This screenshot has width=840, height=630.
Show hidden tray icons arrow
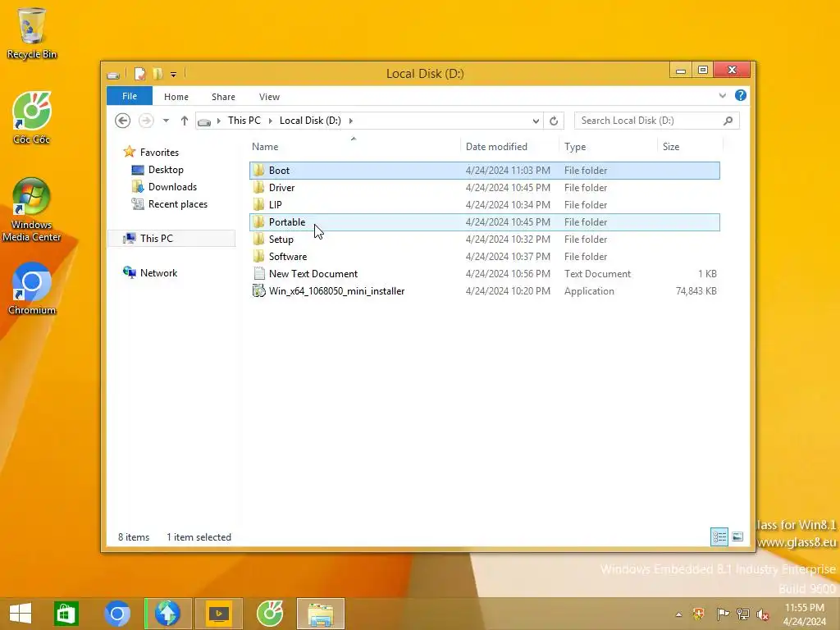[678, 614]
